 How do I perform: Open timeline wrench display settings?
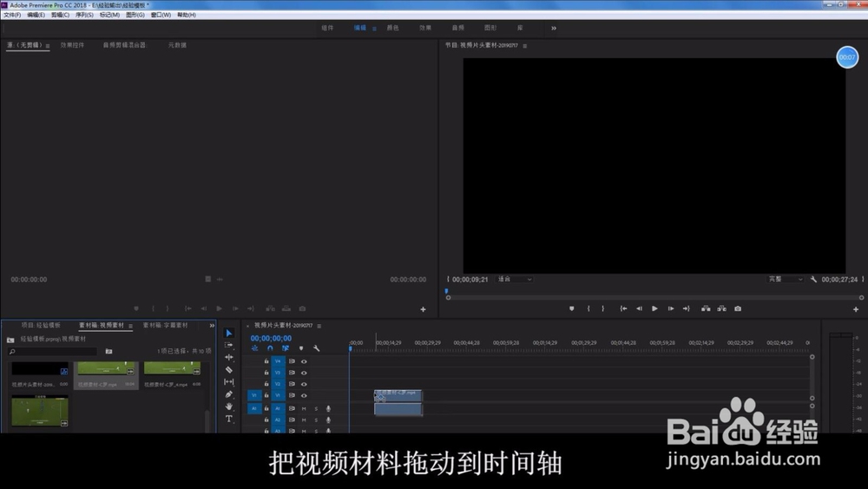316,348
